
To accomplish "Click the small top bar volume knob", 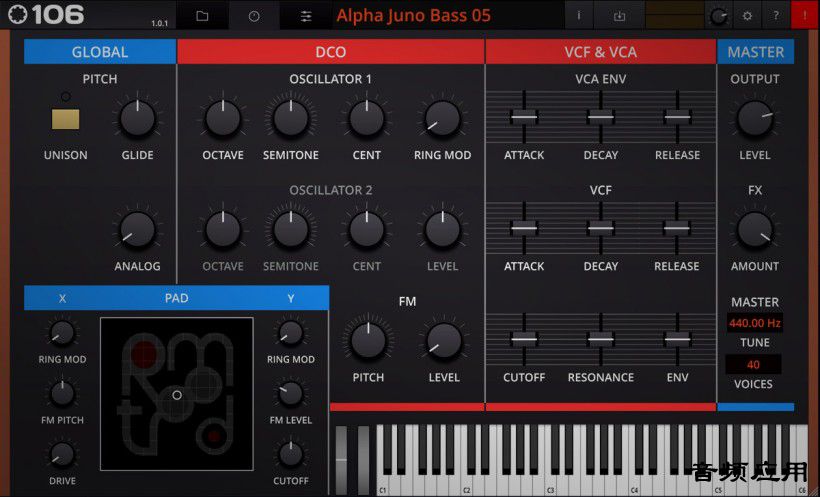I will click(x=718, y=16).
